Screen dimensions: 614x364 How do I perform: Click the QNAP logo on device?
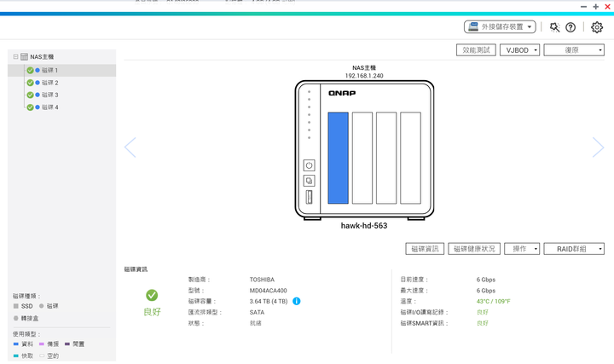click(x=342, y=93)
